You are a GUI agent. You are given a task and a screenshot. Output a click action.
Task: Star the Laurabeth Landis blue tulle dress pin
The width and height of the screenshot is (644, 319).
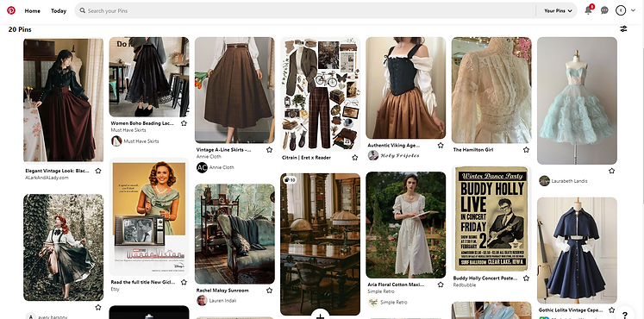611,171
